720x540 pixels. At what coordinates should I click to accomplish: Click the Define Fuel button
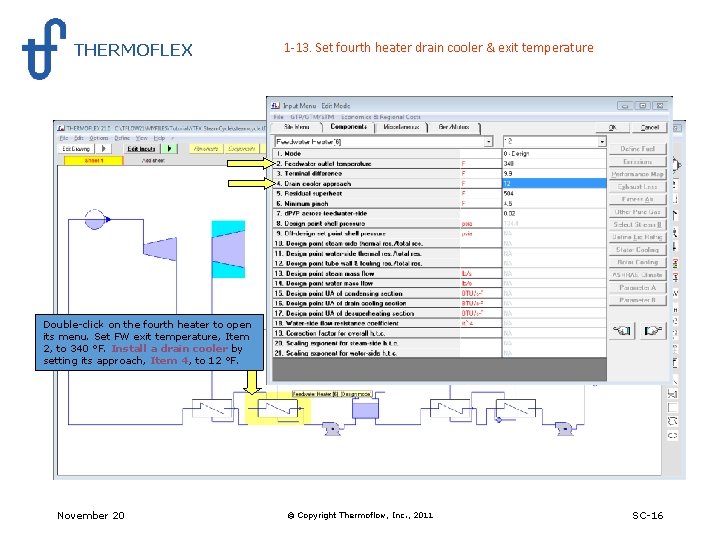pyautogui.click(x=638, y=149)
